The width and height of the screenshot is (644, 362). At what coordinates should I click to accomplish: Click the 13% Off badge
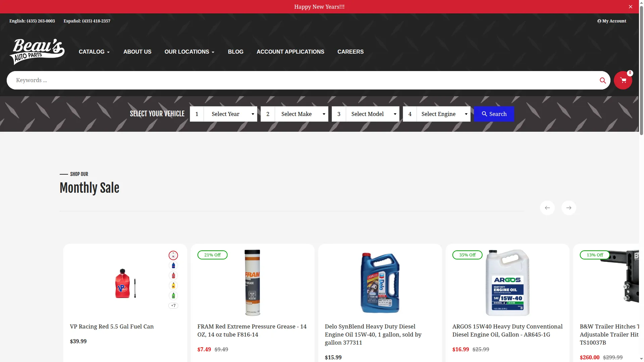click(x=595, y=255)
